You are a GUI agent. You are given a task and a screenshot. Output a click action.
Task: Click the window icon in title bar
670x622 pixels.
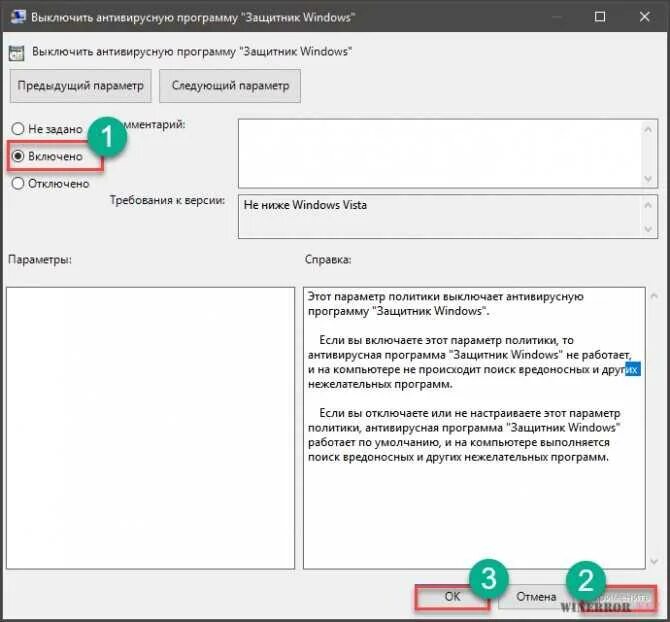[18, 17]
